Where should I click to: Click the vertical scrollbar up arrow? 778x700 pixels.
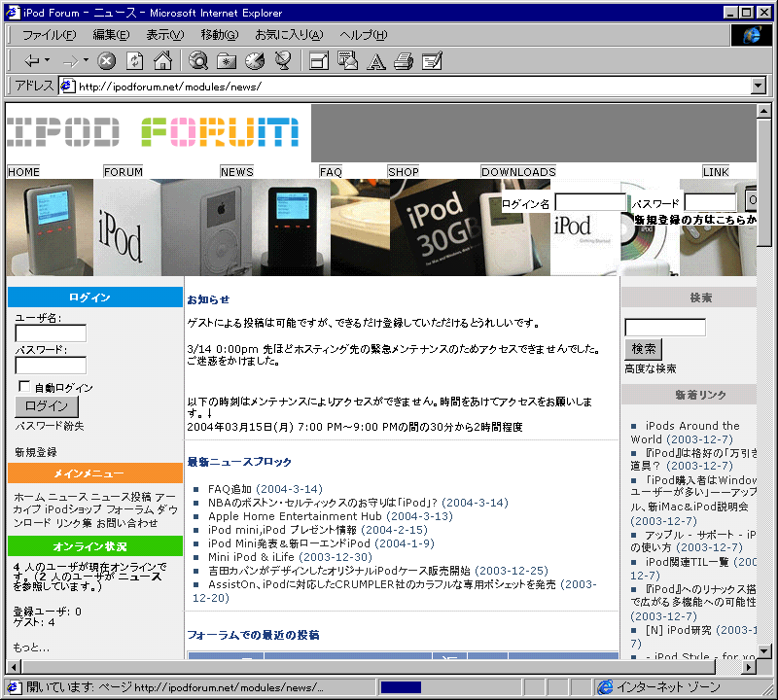764,111
